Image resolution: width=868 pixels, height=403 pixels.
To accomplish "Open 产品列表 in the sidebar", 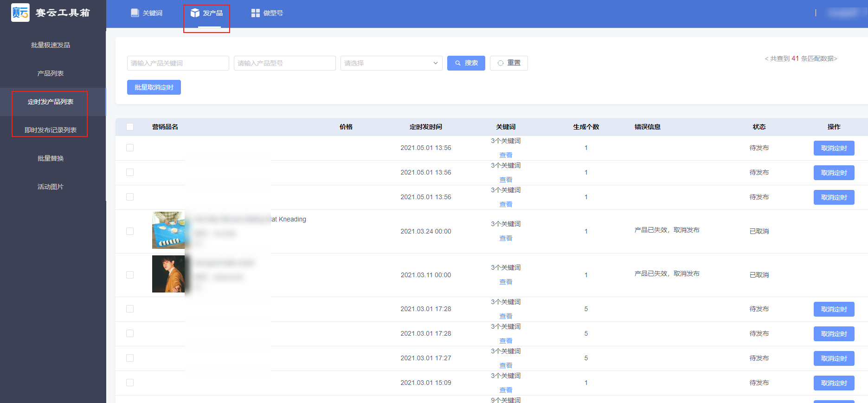I will pos(51,73).
